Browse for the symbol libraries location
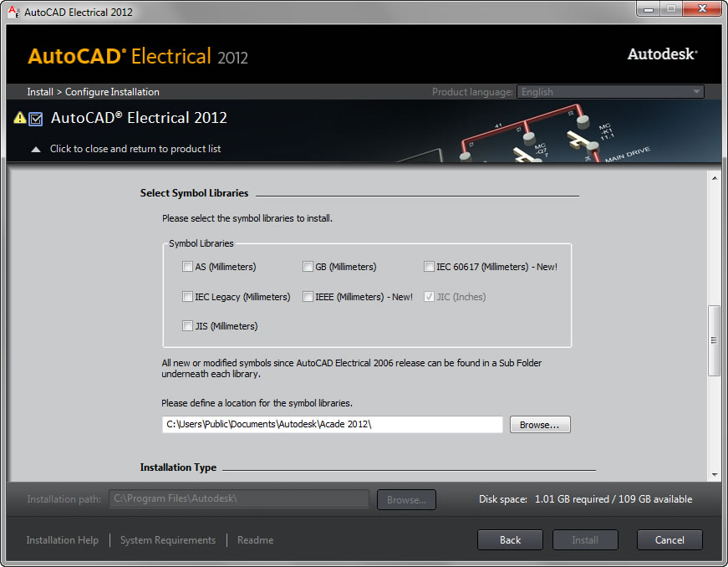Screen dimensions: 728x567 [x=540, y=425]
